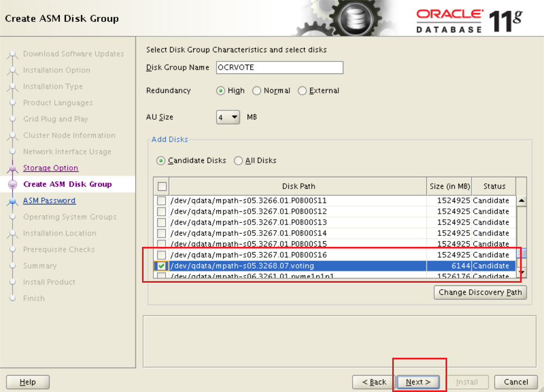The height and width of the screenshot is (392, 544).
Task: Open Help
Action: tap(28, 382)
